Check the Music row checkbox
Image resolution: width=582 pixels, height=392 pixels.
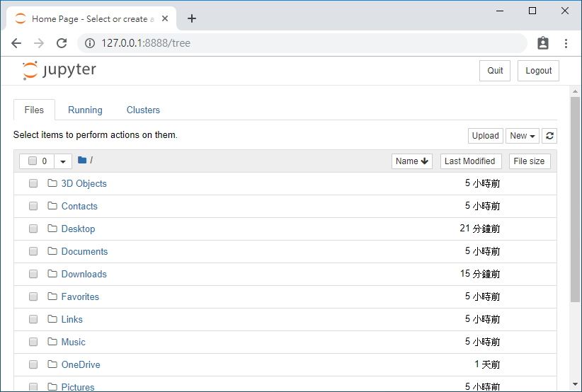tap(33, 342)
